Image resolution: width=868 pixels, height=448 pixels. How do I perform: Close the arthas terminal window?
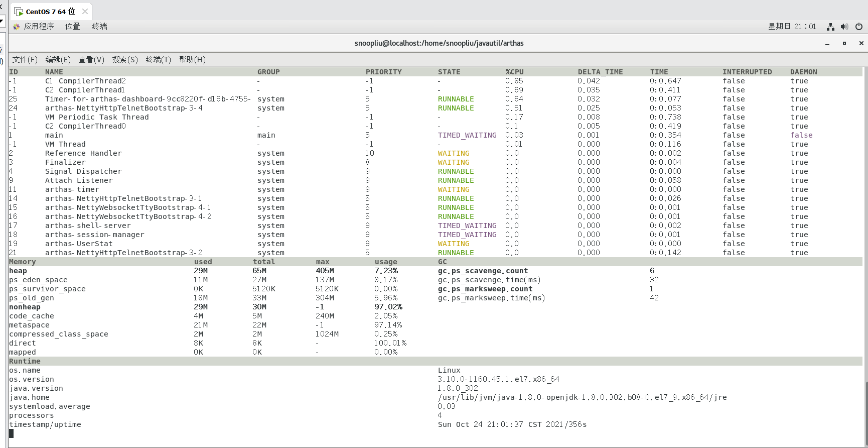pyautogui.click(x=861, y=44)
